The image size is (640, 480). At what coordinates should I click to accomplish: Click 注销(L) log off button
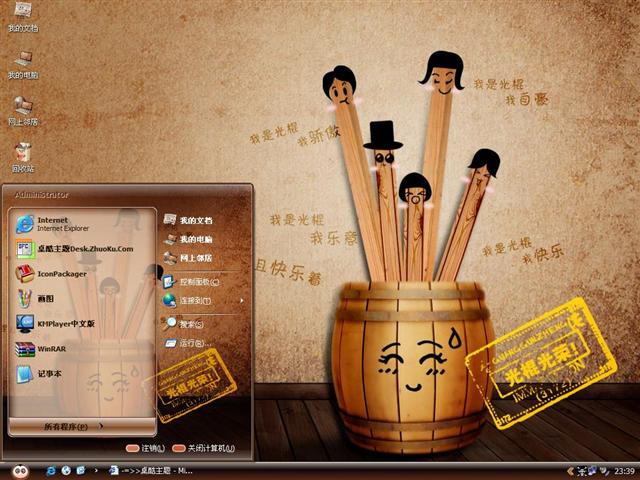tap(146, 448)
